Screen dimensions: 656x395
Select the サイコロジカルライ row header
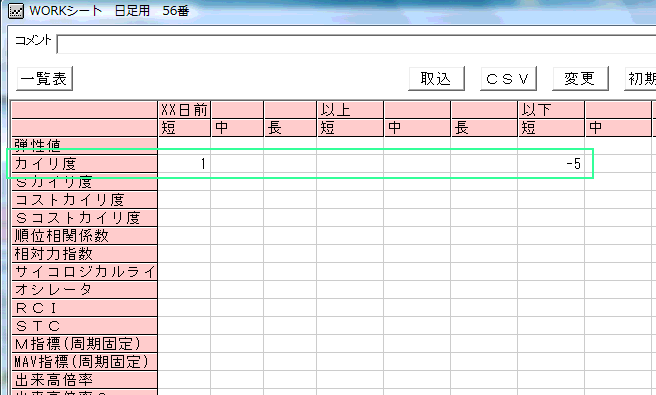pyautogui.click(x=85, y=272)
